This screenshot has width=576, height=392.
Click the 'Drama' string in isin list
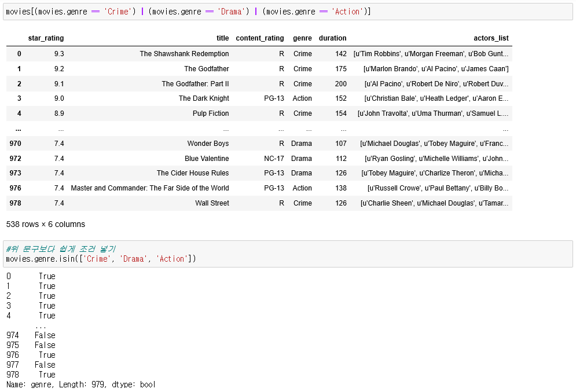133,259
